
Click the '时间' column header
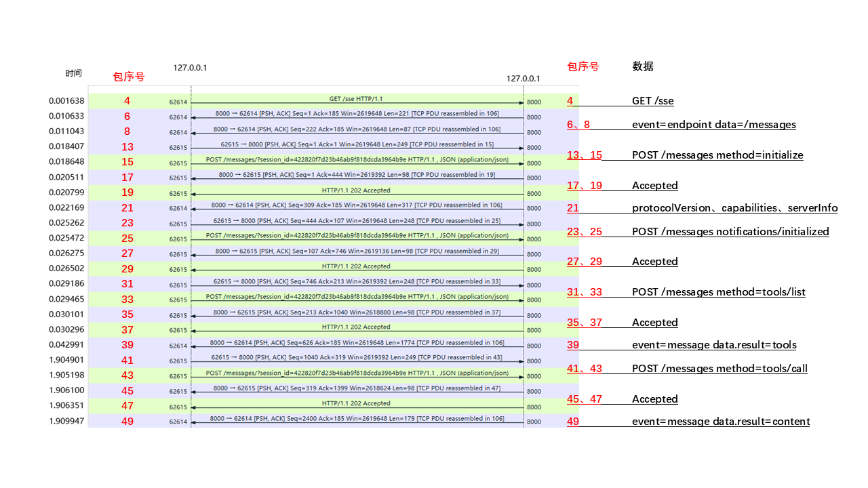(x=74, y=73)
